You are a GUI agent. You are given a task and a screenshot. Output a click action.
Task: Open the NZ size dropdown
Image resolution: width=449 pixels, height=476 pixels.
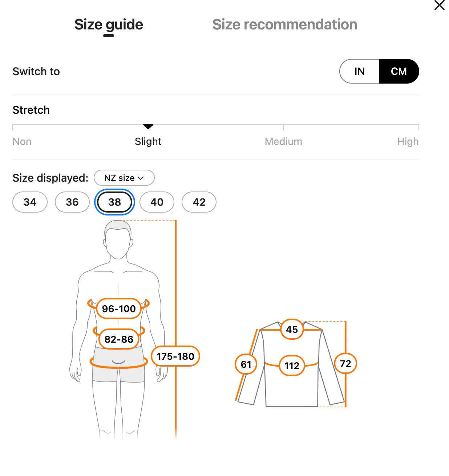coord(124,178)
